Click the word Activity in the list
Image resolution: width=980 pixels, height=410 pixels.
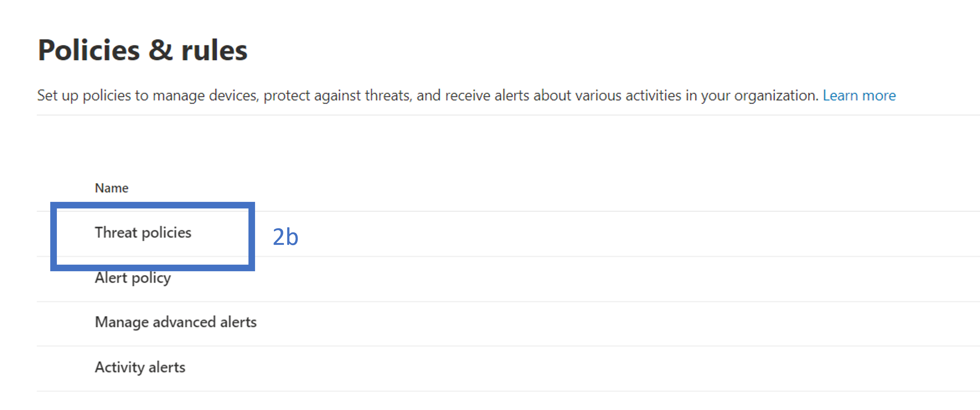119,367
